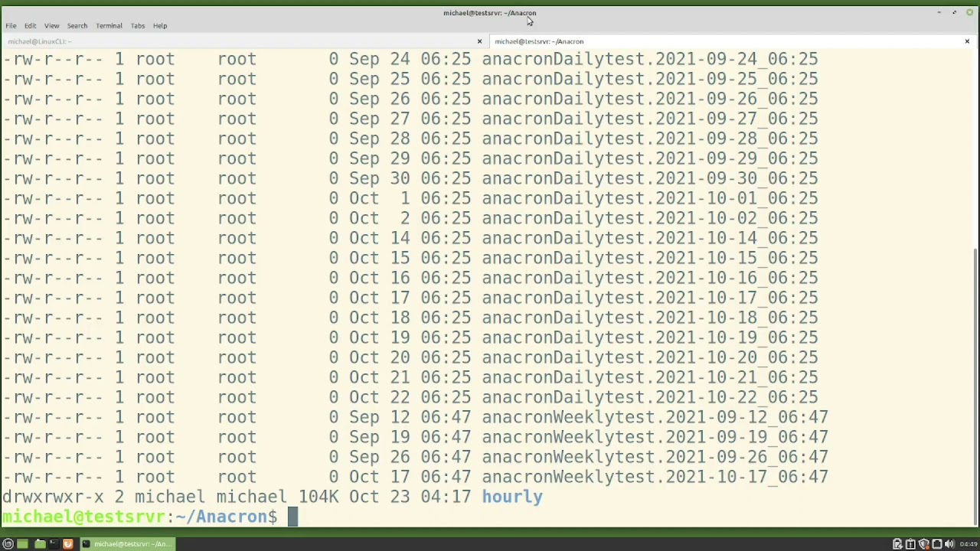Open the power manager tray icon
Image resolution: width=980 pixels, height=551 pixels.
coord(897,544)
